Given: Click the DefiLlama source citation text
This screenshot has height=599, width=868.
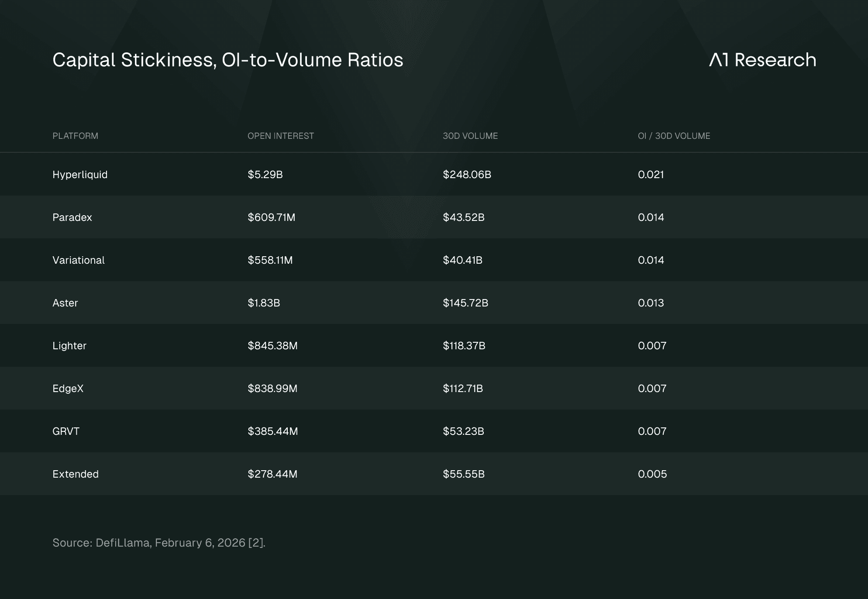Looking at the screenshot, I should pyautogui.click(x=159, y=543).
